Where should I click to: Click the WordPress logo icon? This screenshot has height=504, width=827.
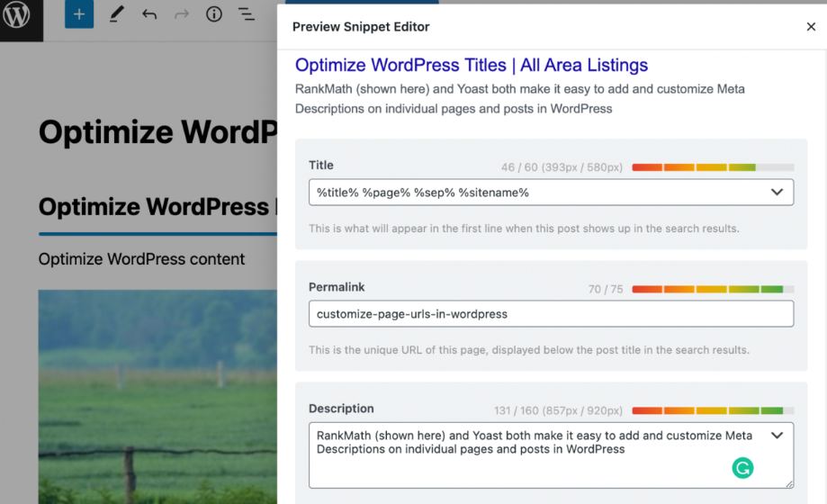pyautogui.click(x=16, y=15)
